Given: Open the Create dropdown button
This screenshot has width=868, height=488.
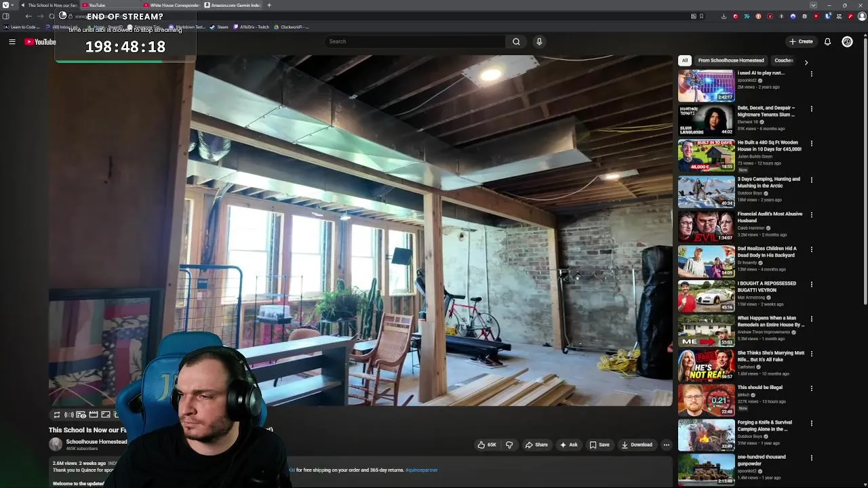Looking at the screenshot, I should tap(801, 41).
